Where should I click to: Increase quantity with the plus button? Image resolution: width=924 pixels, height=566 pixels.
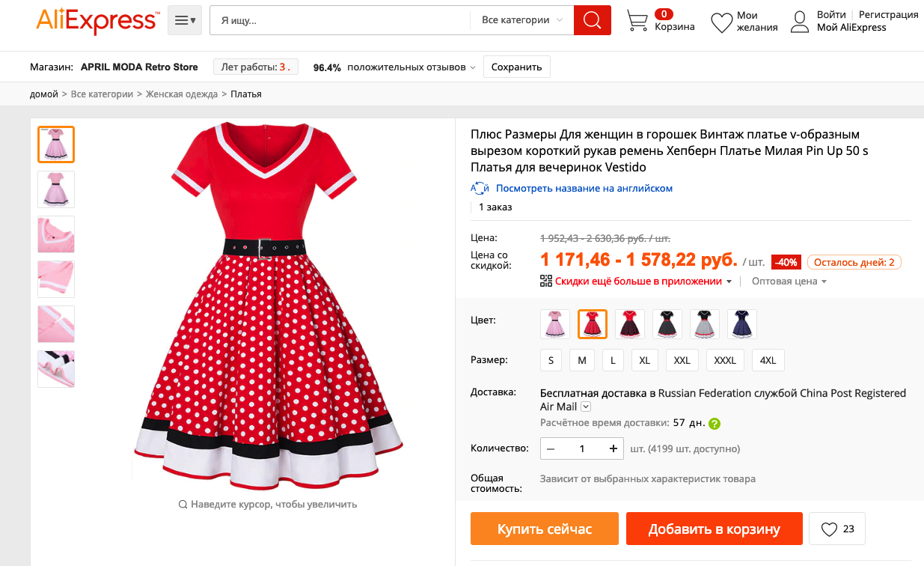point(613,449)
